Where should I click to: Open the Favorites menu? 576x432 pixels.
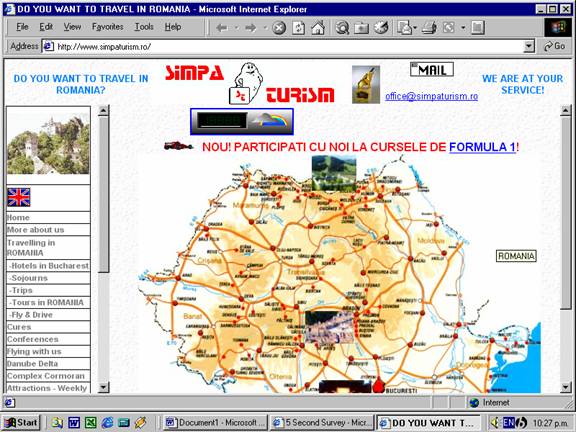[x=107, y=27]
